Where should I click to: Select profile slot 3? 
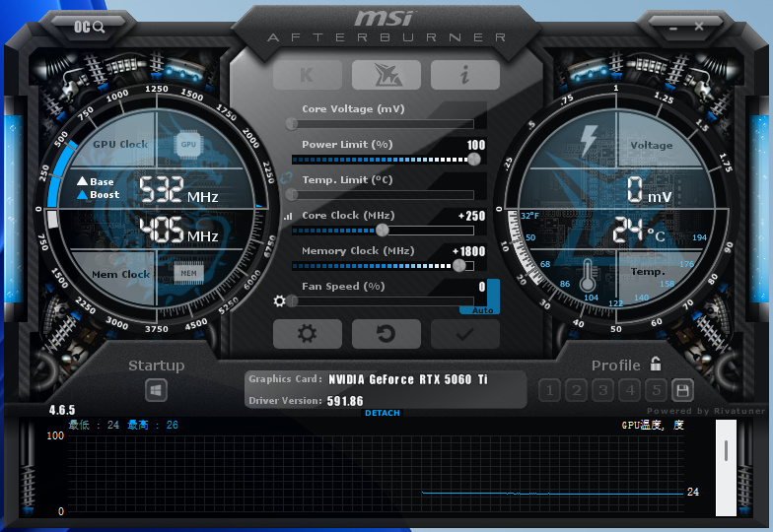603,390
